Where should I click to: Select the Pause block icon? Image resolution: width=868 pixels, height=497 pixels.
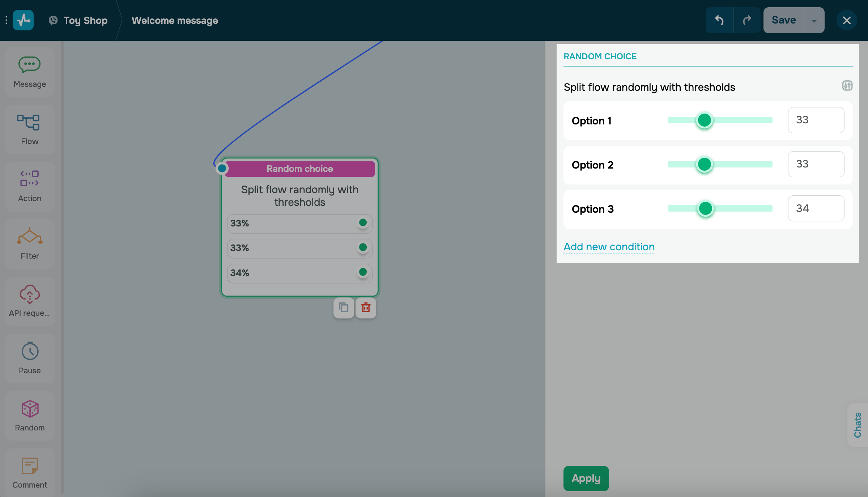click(30, 351)
